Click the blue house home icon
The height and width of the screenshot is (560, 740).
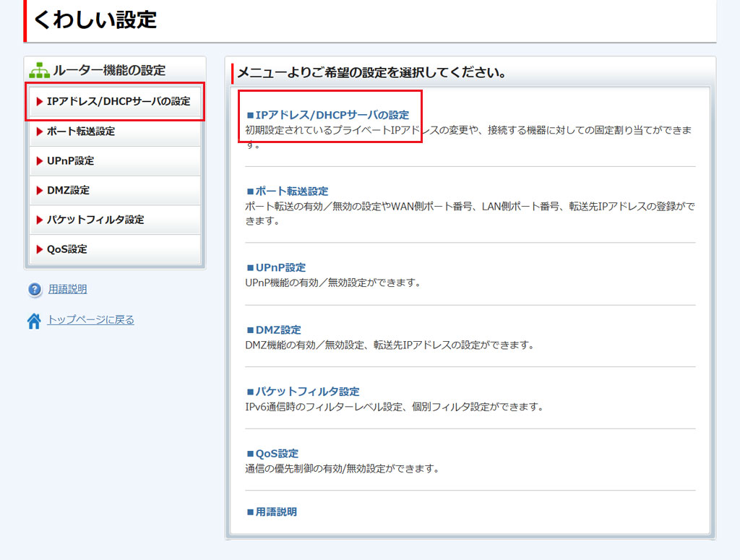pyautogui.click(x=34, y=321)
